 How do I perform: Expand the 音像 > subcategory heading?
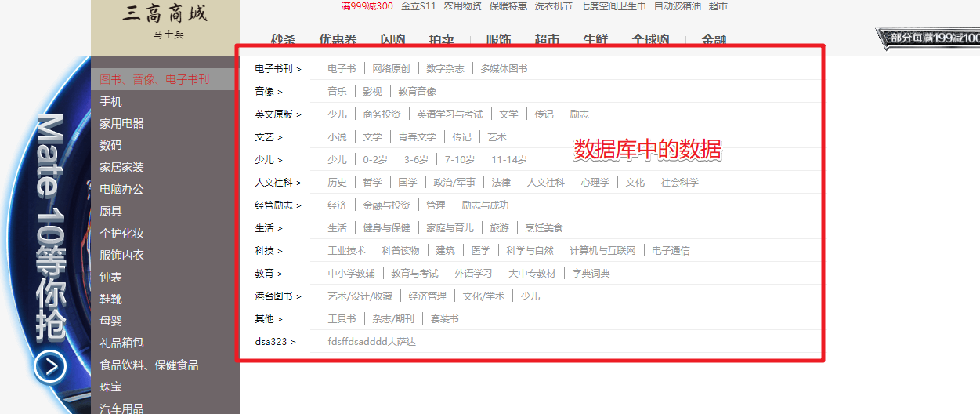269,92
